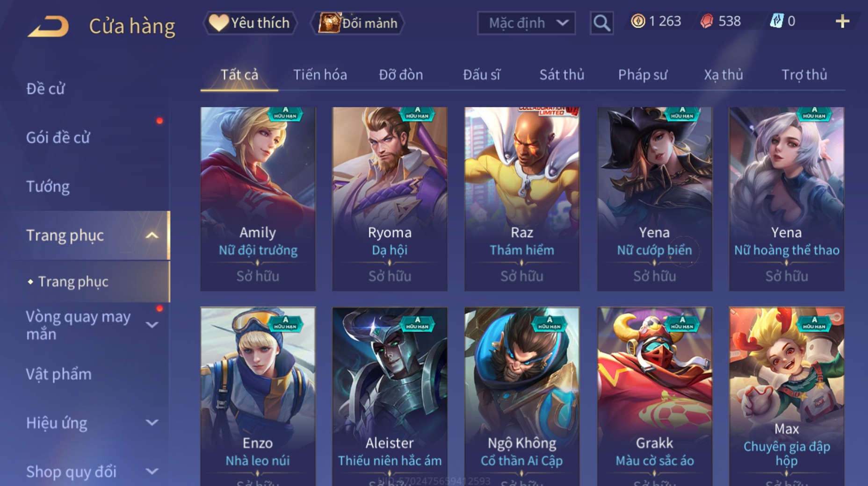Click the gold coin balance icon
Viewport: 868px width, 486px height.
(638, 21)
